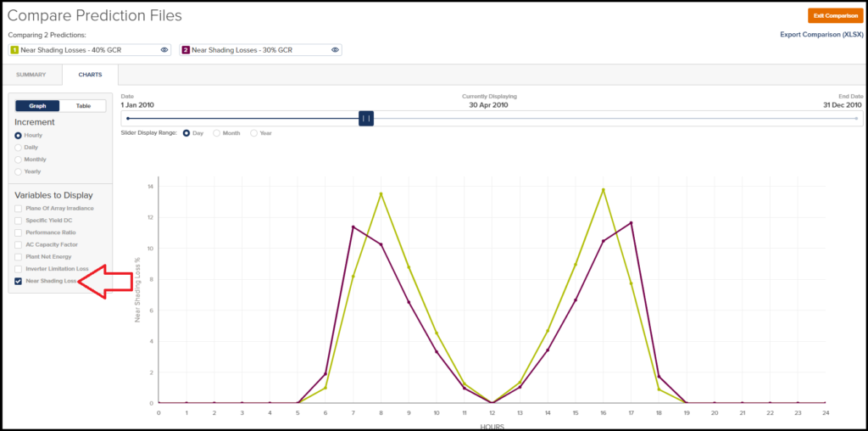
Task: Toggle visibility of 30% GCR prediction
Action: coord(335,50)
